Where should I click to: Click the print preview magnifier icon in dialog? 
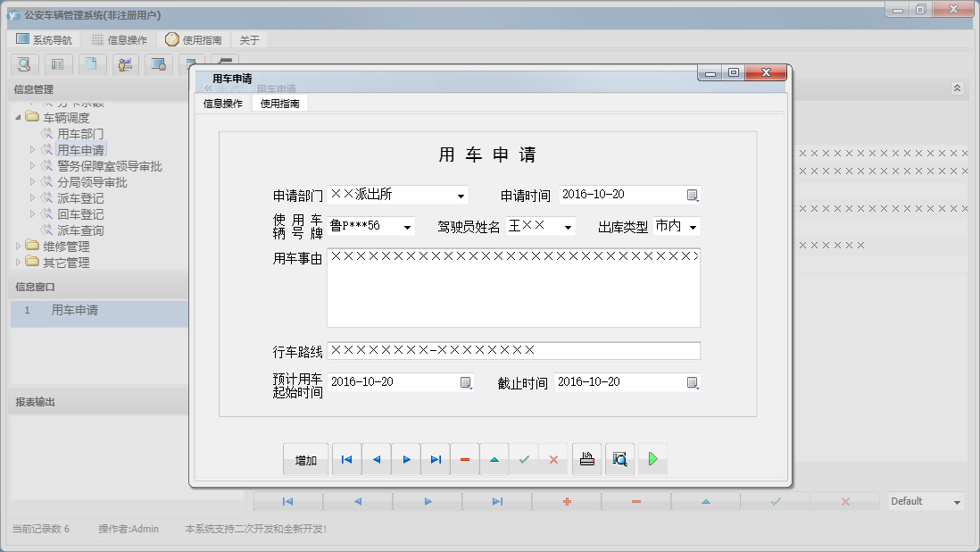pos(620,459)
